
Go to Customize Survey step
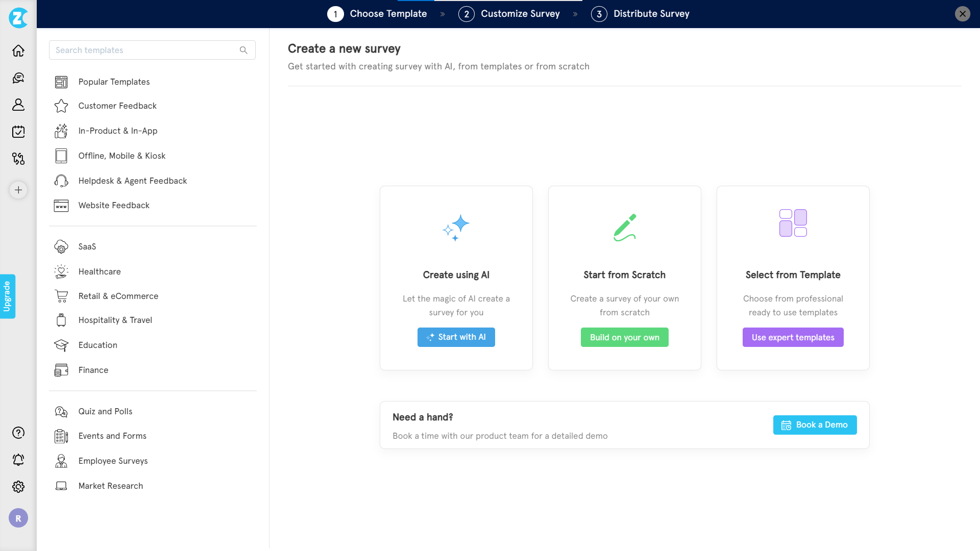(520, 14)
